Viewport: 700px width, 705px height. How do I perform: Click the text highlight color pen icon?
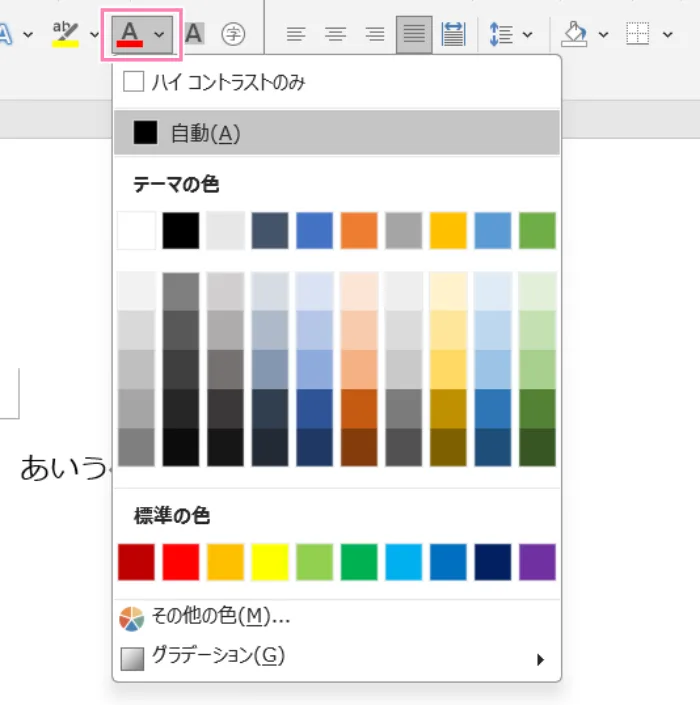coord(66,34)
